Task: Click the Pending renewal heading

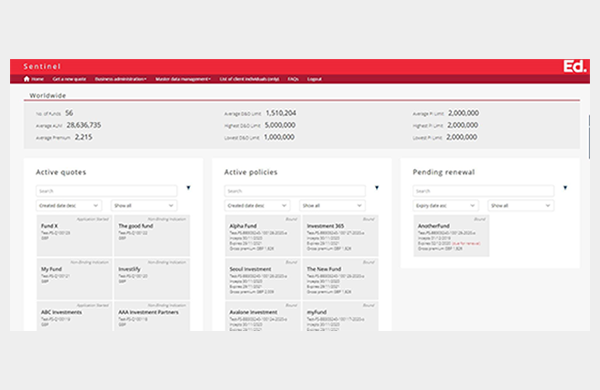Action: coord(443,172)
